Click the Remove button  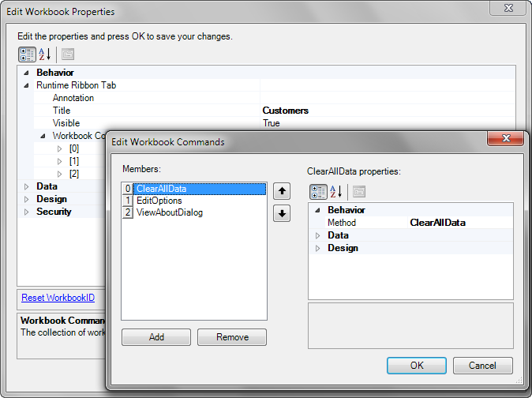(x=232, y=337)
